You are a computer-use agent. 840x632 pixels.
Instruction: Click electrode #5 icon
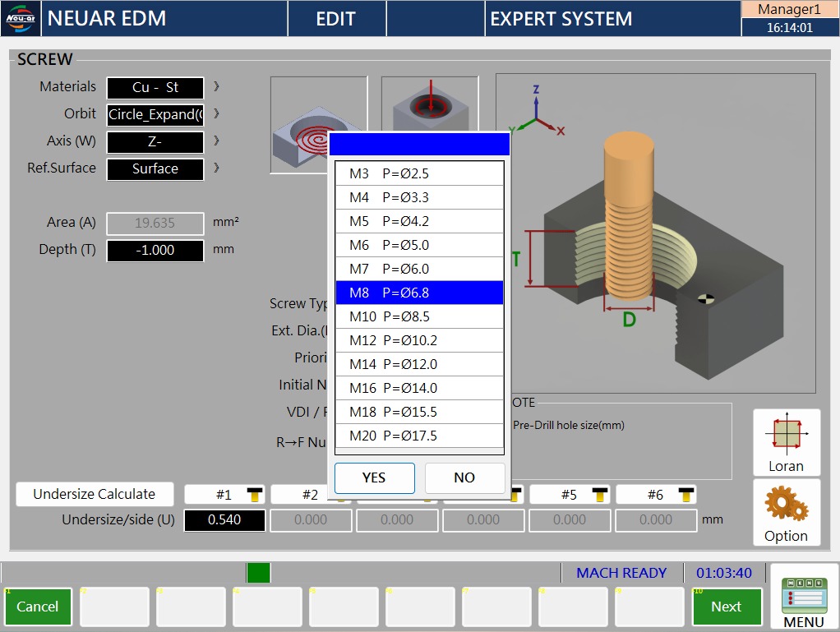(x=599, y=495)
